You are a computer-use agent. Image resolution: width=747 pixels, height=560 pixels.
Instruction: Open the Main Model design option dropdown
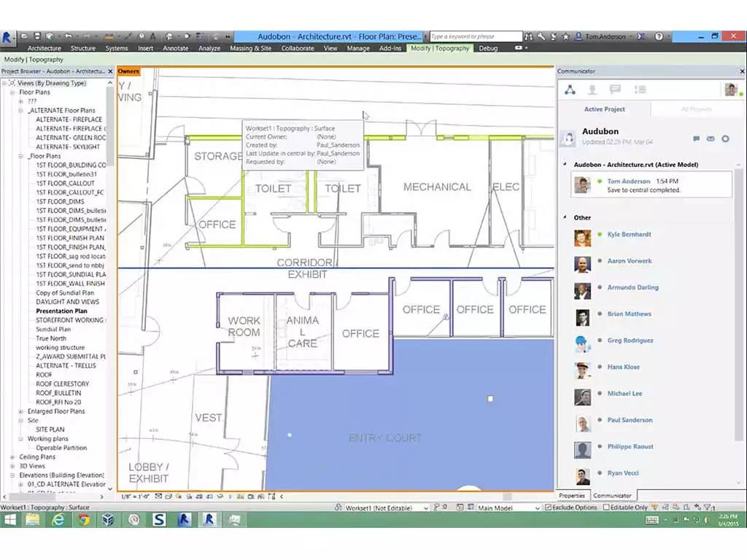[x=508, y=507]
